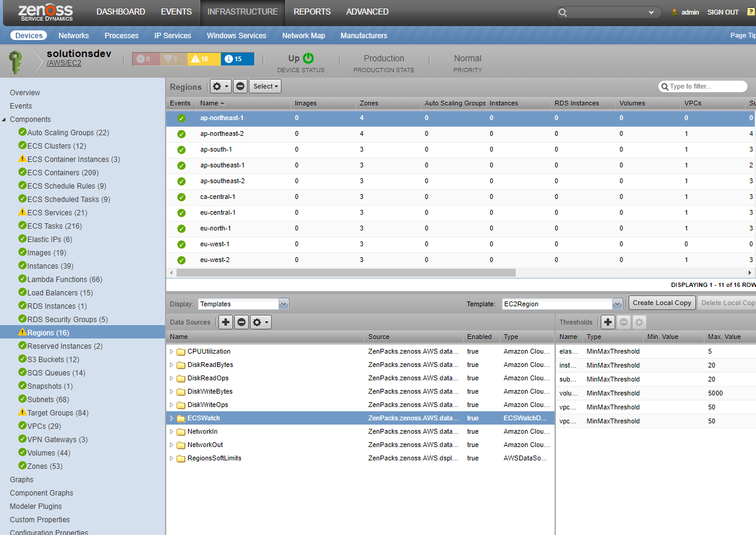Click the event status icon for ap-northeast-2
Viewport: 756px width, 535px height.
coord(181,134)
